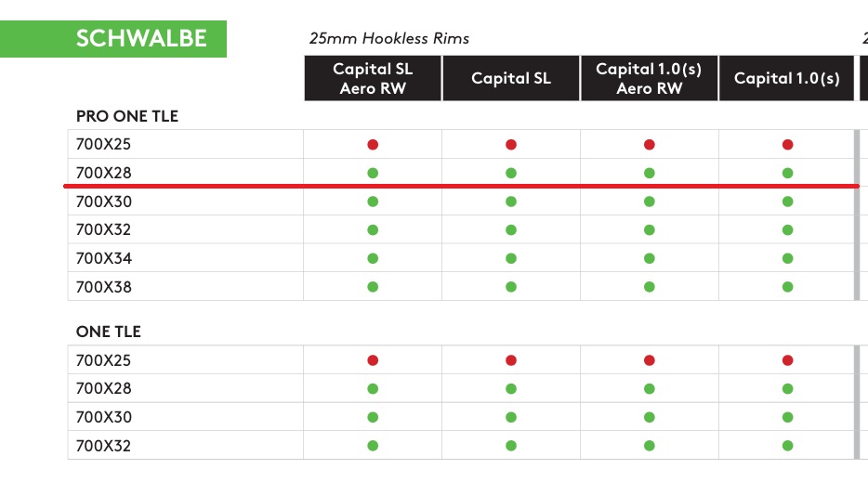Click the rightmost Capital 1.0(s) column header
868x482 pixels.
tap(787, 79)
